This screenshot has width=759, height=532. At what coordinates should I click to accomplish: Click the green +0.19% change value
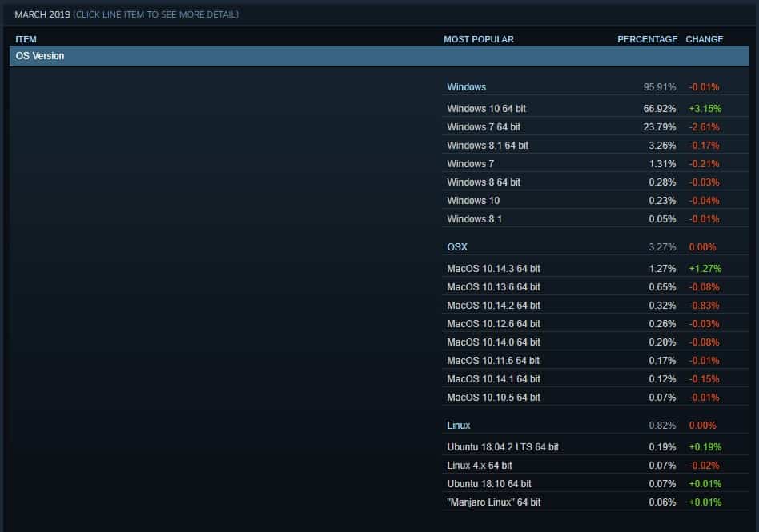tap(705, 447)
